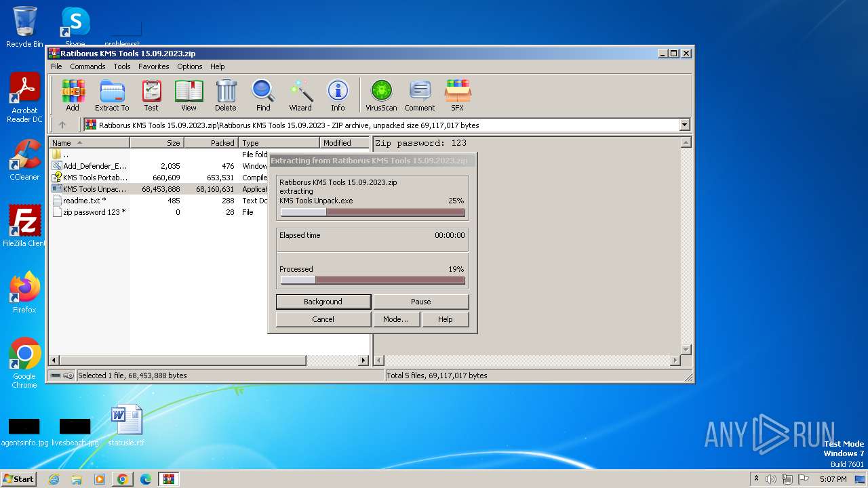
Task: Open the Options menu
Action: coord(190,66)
